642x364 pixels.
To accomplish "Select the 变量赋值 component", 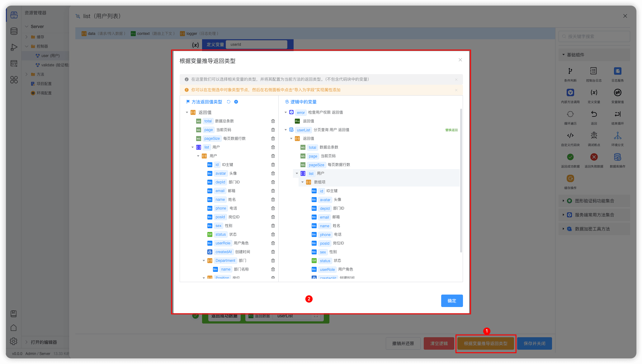I will (x=617, y=96).
